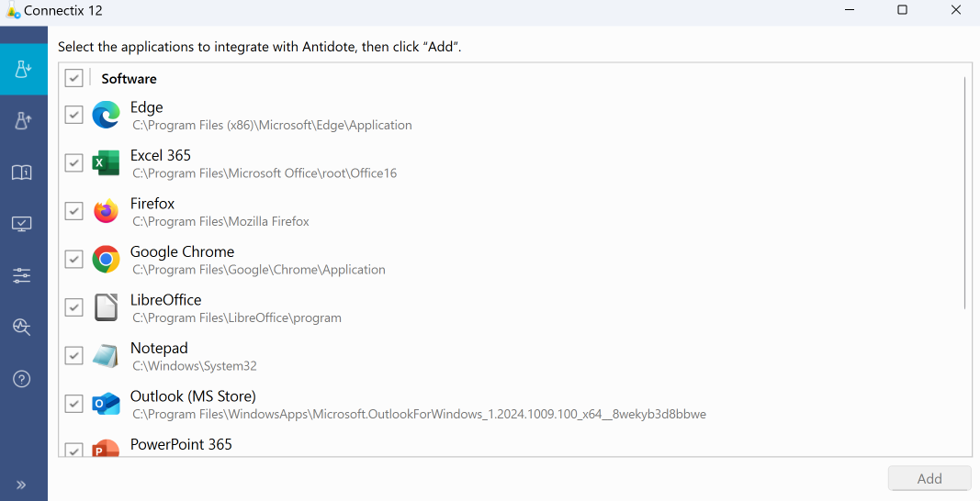Maximize the Connectix 12 window

[902, 10]
